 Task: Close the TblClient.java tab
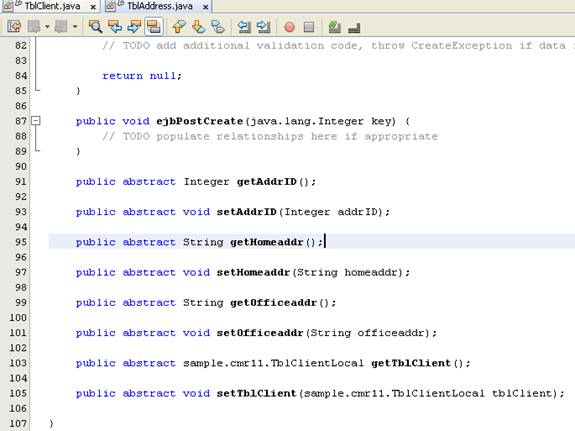93,7
